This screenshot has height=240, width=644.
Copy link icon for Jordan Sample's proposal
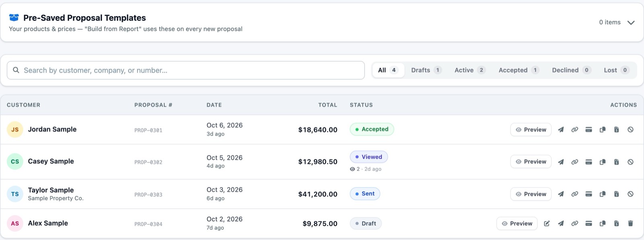click(x=575, y=130)
